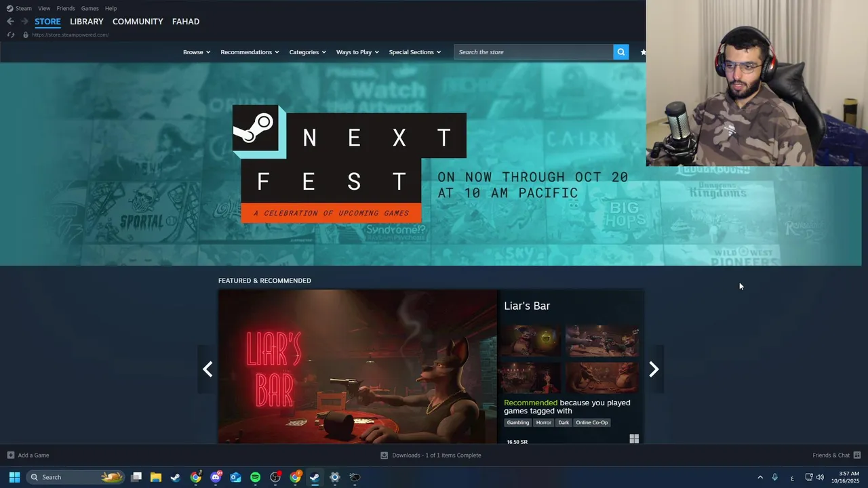Switch to the LIBRARY tab
Screen dimensions: 868x488
(87, 22)
